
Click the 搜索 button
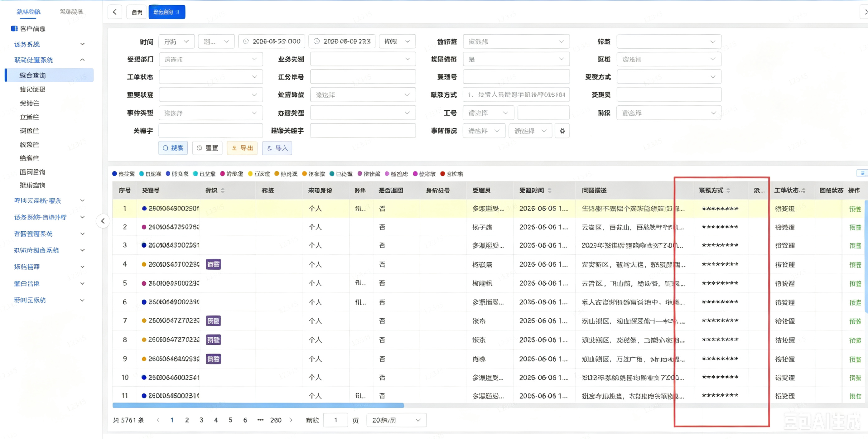(173, 148)
